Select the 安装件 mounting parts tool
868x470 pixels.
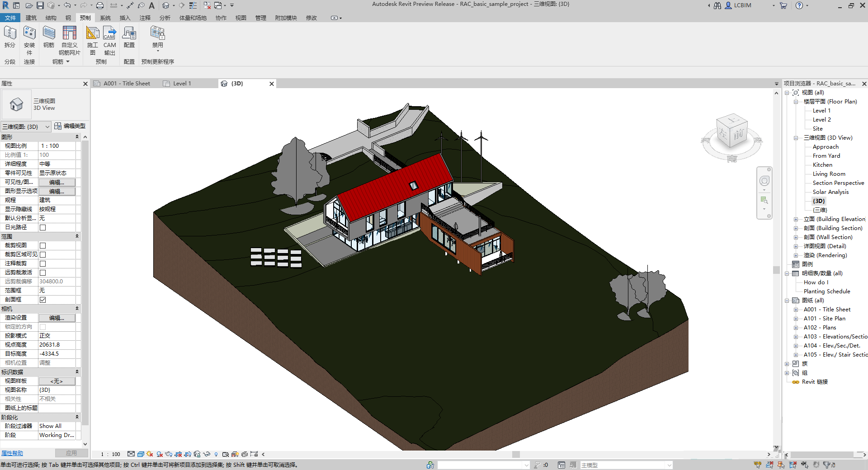pos(29,40)
